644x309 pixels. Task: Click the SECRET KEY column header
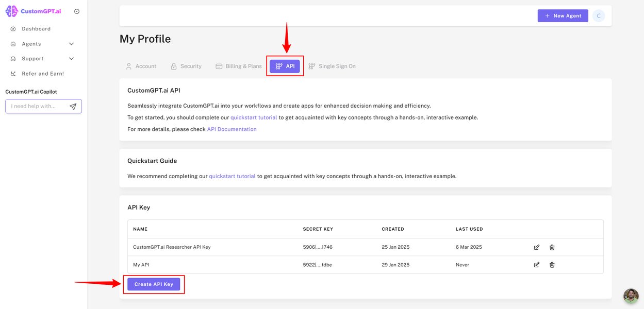[318, 229]
